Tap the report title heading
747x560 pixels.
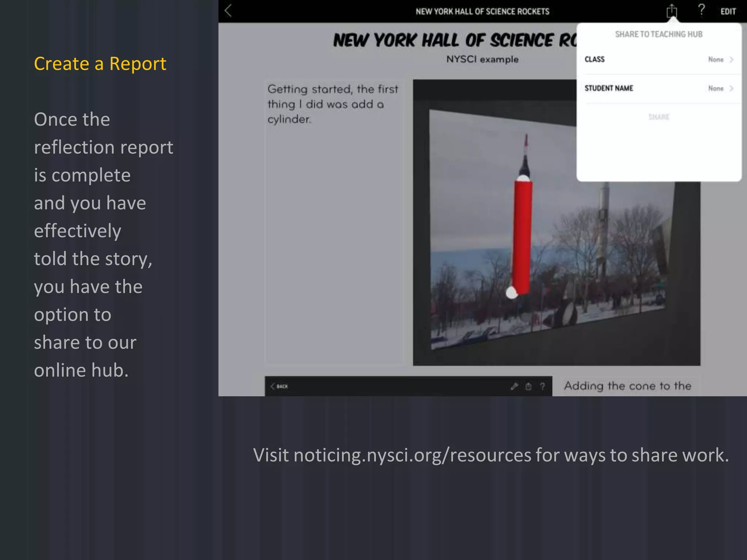[454, 40]
